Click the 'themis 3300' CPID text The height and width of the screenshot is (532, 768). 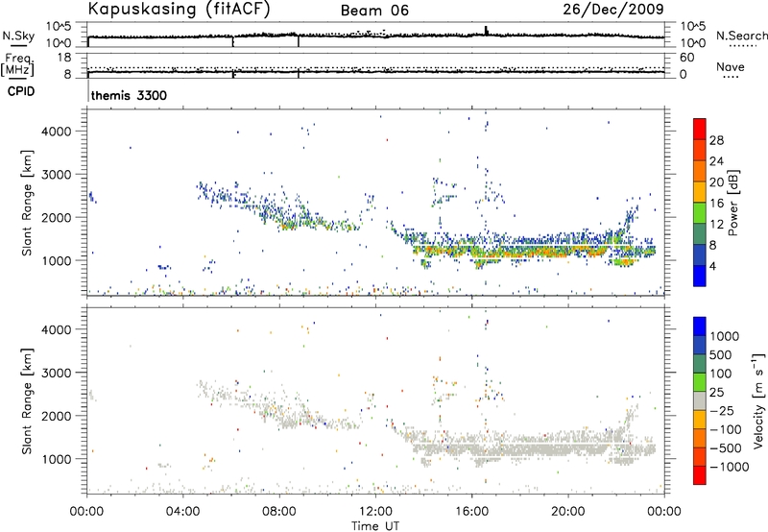click(x=129, y=95)
